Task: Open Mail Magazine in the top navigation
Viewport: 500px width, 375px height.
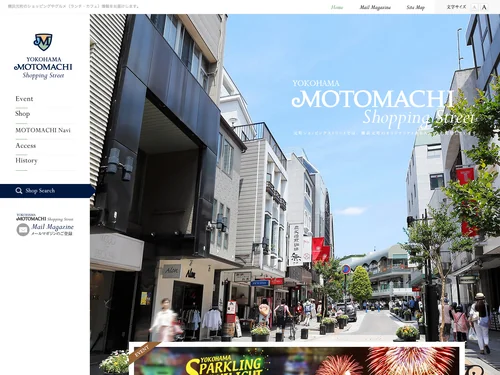Action: point(375,7)
